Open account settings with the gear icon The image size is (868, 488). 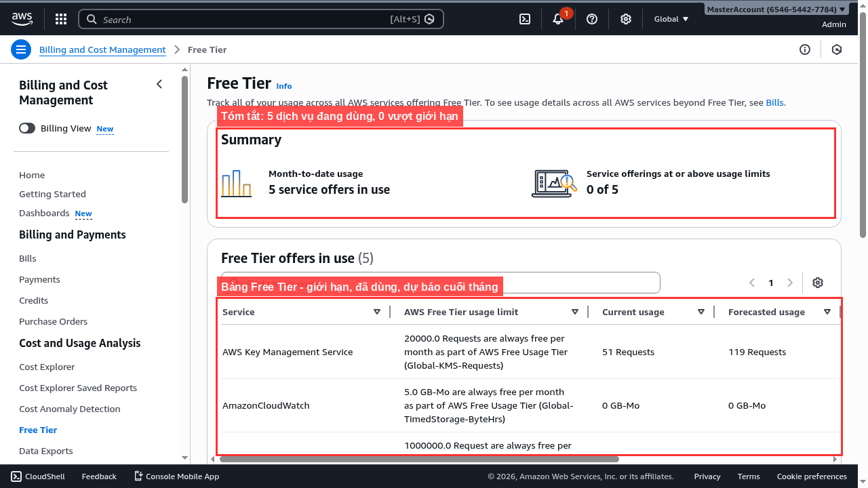pos(625,18)
